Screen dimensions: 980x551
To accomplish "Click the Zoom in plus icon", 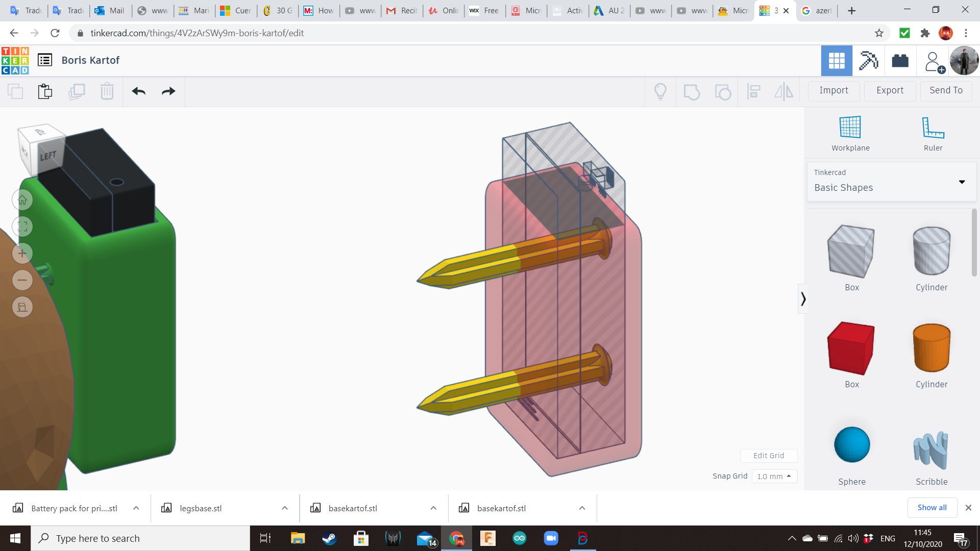I will pyautogui.click(x=22, y=254).
